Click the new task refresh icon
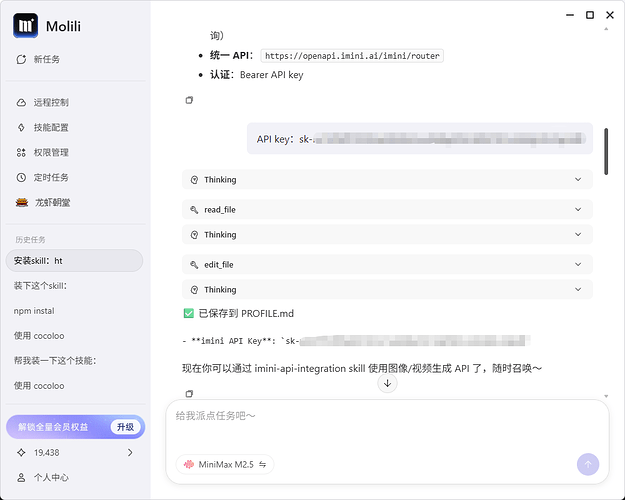 tap(21, 59)
